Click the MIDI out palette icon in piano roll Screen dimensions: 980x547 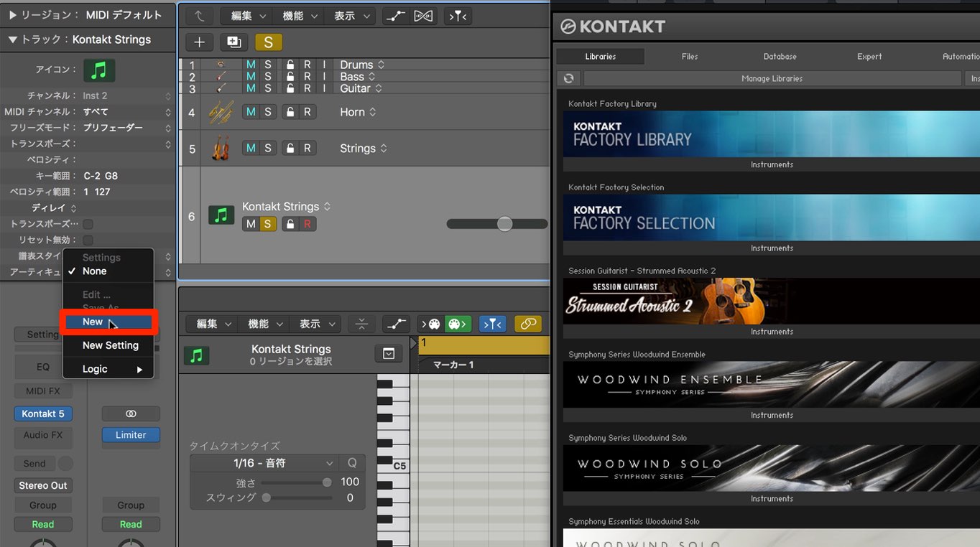[x=458, y=324]
